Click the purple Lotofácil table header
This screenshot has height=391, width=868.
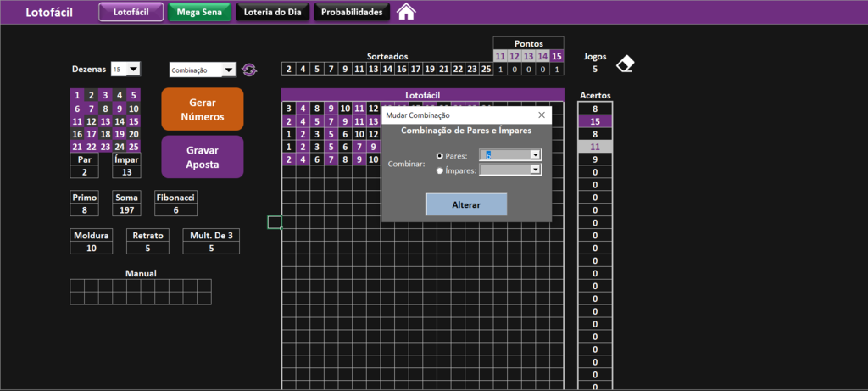pos(422,95)
